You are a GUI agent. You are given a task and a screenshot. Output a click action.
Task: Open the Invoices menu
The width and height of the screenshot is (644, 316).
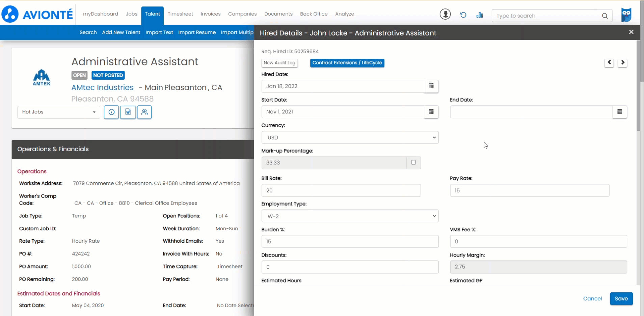coord(211,14)
